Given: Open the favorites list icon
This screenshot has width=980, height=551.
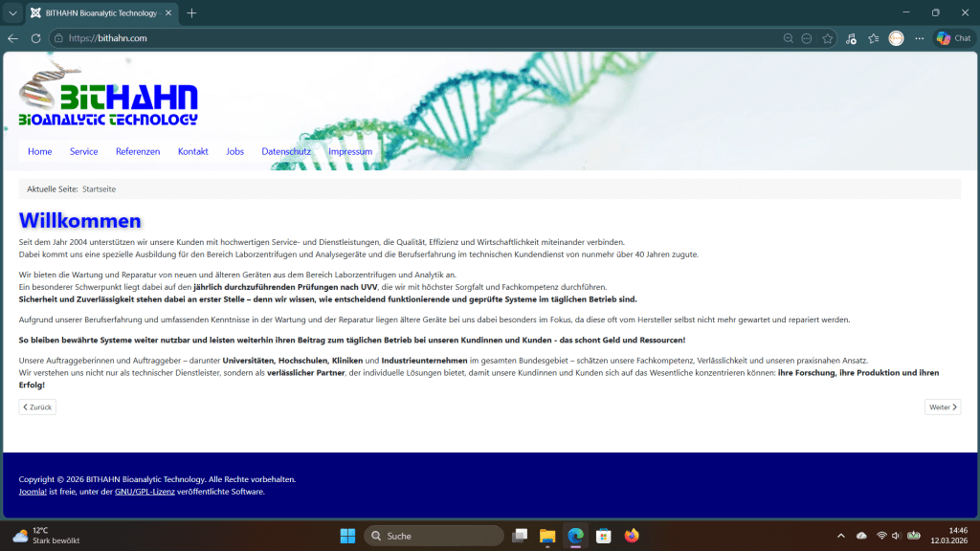Looking at the screenshot, I should click(874, 38).
